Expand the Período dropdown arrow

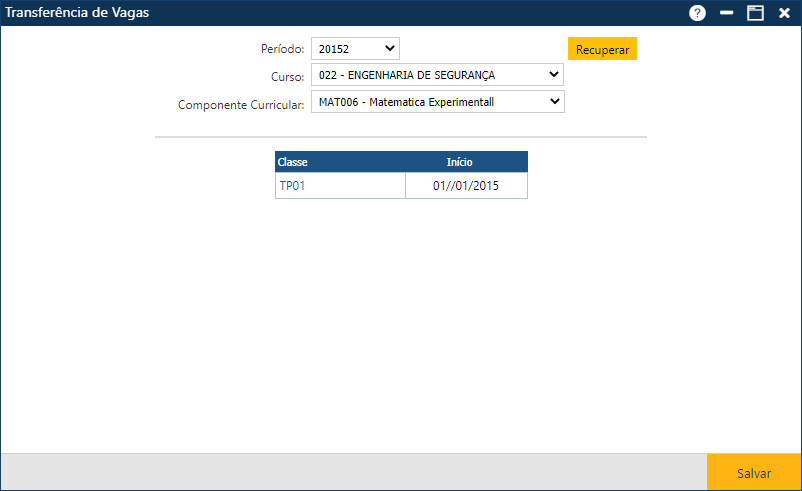(x=389, y=48)
